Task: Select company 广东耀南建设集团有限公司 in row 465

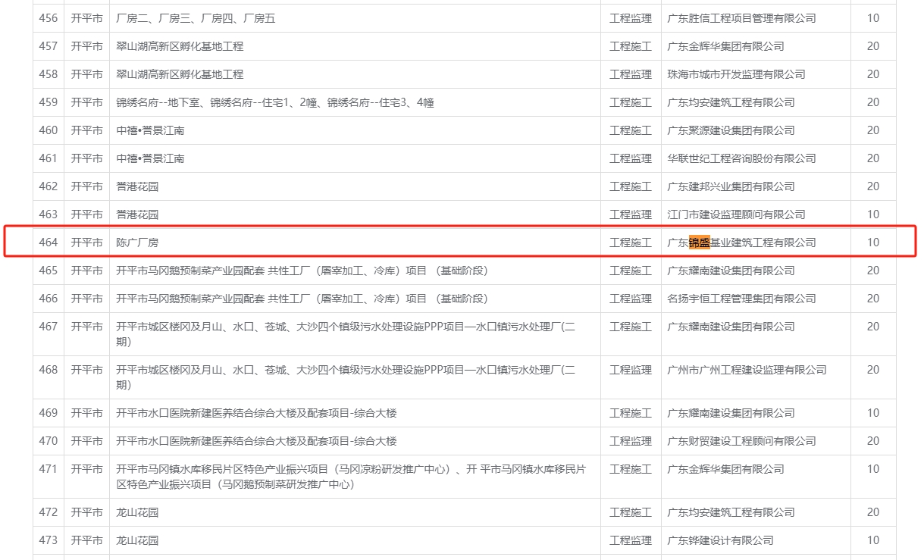Action: click(731, 271)
